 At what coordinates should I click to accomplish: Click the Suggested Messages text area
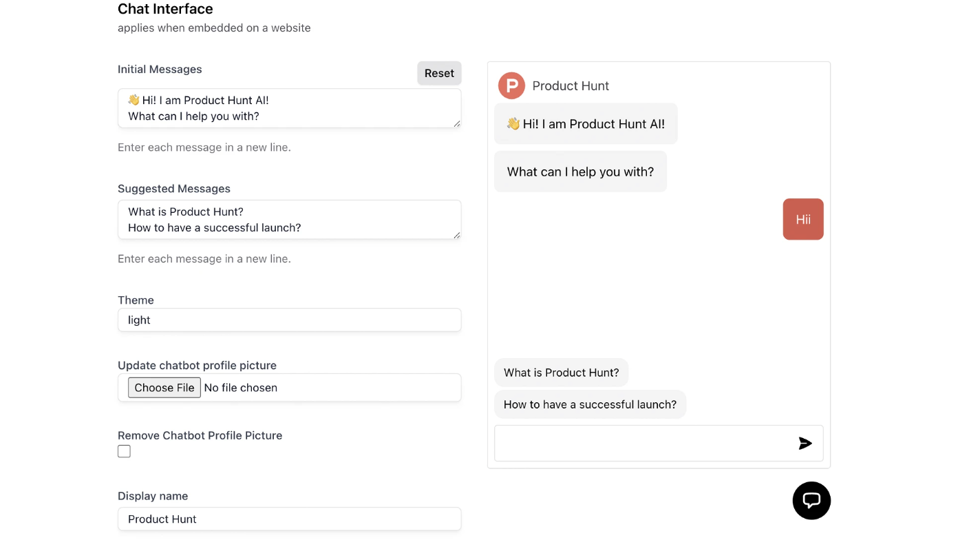289,219
